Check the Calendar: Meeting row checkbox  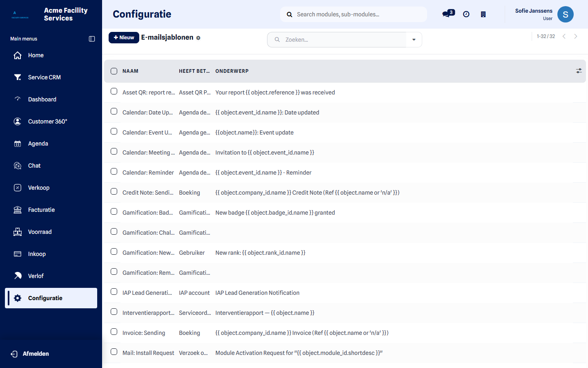tap(114, 151)
